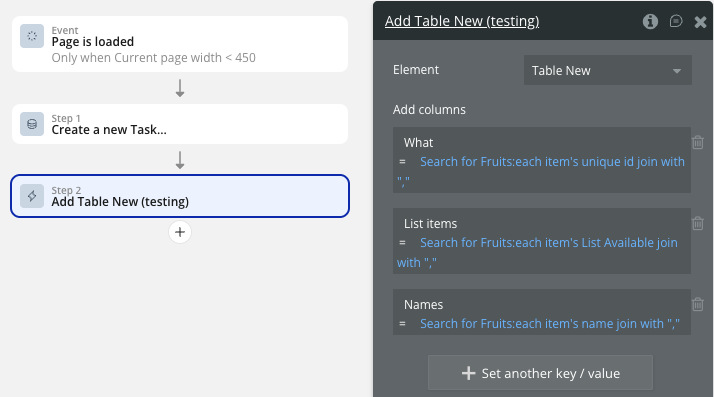Delete the What column with trash icon

click(x=698, y=143)
